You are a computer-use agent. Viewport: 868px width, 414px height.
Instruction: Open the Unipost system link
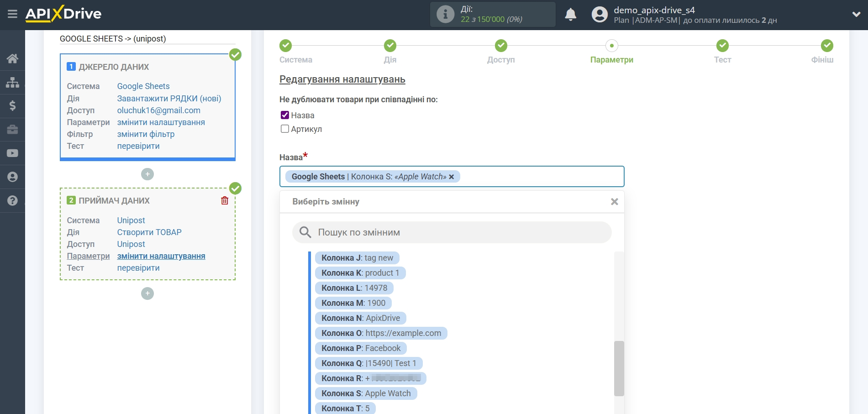[131, 220]
